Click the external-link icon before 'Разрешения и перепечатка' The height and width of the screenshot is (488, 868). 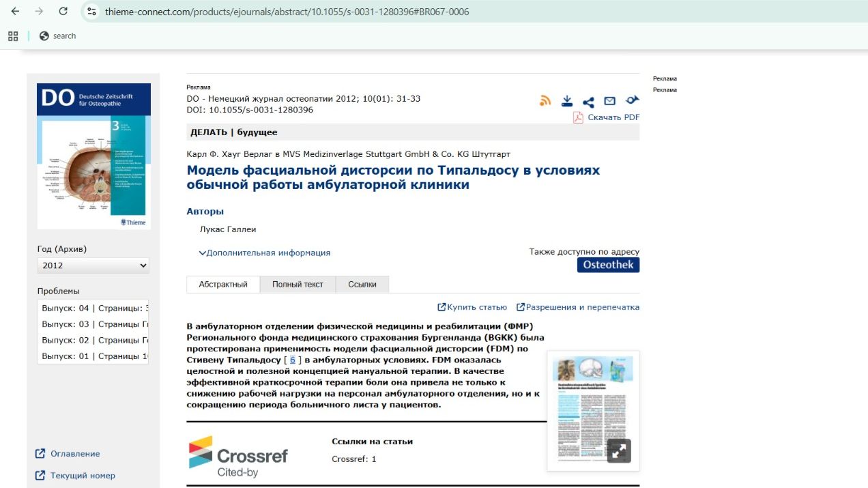(521, 307)
